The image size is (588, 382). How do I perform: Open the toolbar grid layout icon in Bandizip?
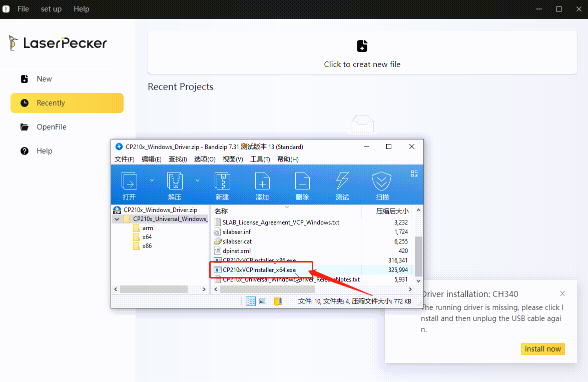(x=414, y=173)
